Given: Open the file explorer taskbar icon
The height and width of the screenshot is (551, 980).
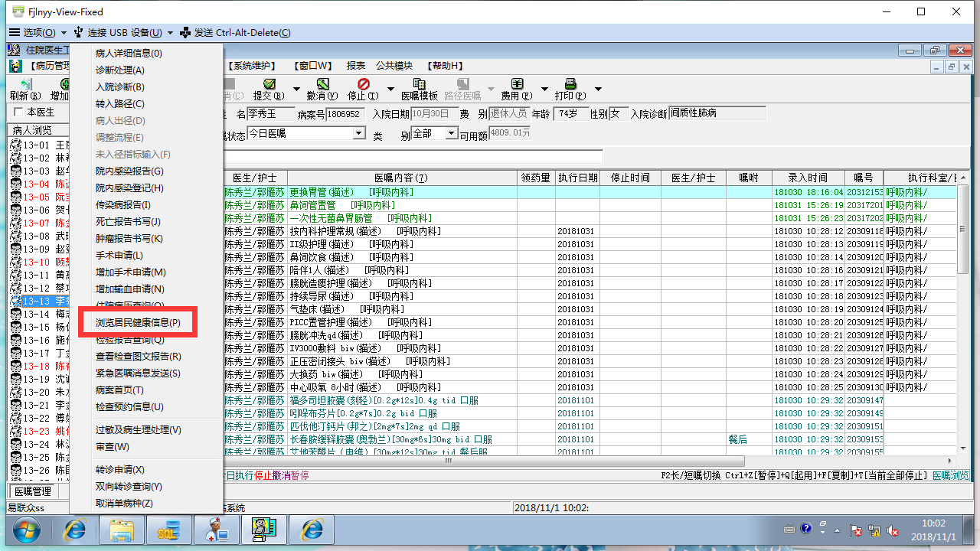Looking at the screenshot, I should pyautogui.click(x=122, y=530).
